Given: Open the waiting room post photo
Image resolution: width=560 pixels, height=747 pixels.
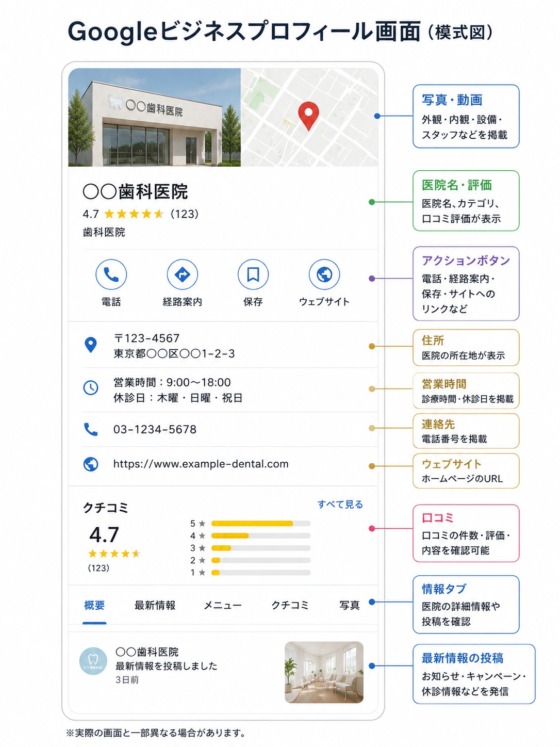Looking at the screenshot, I should (x=324, y=672).
